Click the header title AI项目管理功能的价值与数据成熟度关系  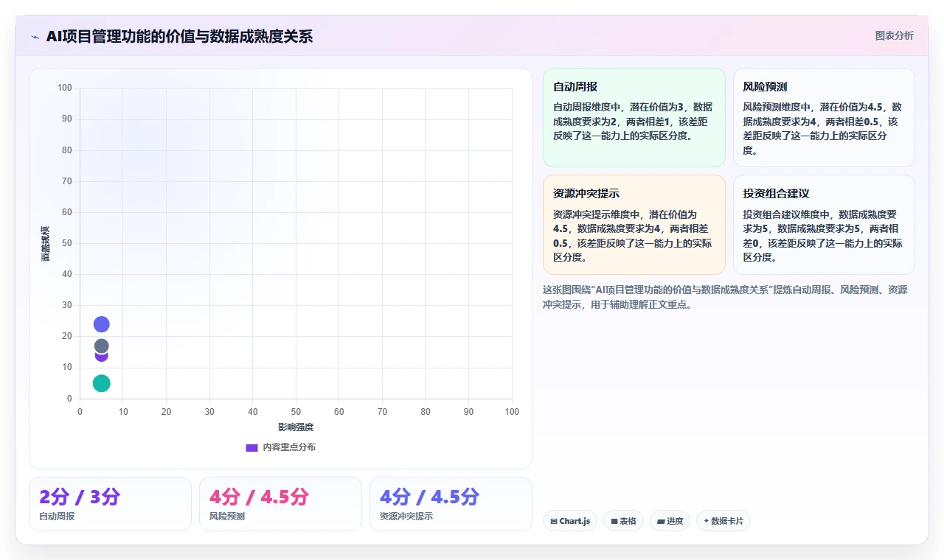point(179,36)
